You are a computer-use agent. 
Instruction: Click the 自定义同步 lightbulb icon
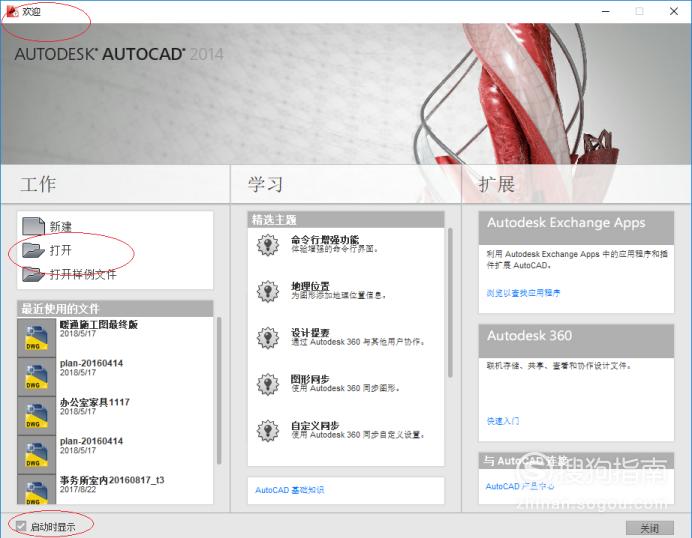[268, 431]
